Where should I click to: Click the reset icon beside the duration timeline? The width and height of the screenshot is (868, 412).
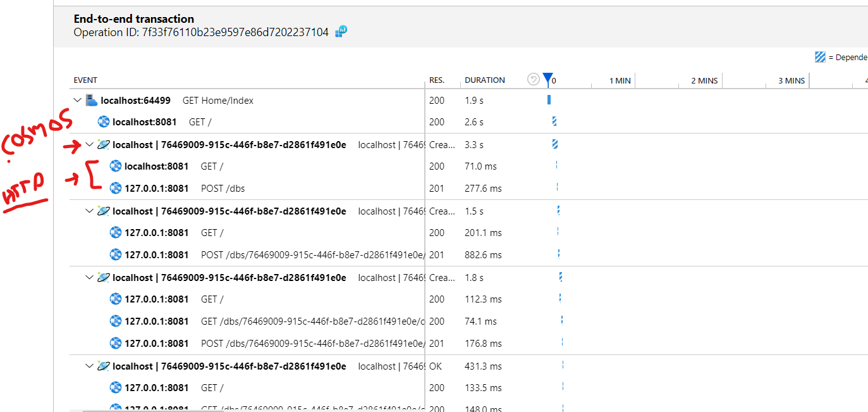[534, 78]
